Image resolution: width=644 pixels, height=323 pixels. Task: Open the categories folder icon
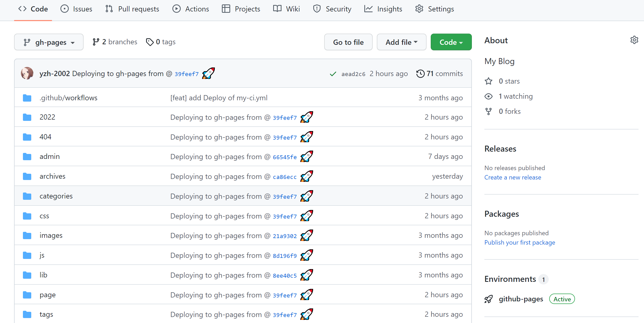click(27, 196)
